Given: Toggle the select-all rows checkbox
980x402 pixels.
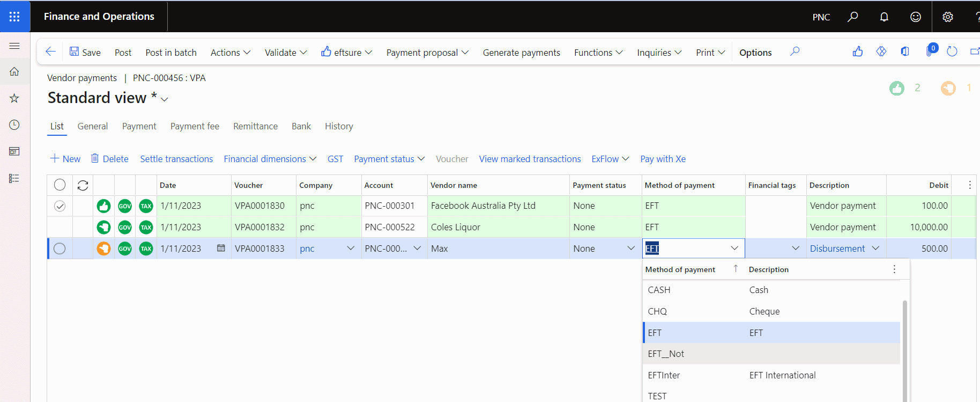Looking at the screenshot, I should [x=60, y=185].
